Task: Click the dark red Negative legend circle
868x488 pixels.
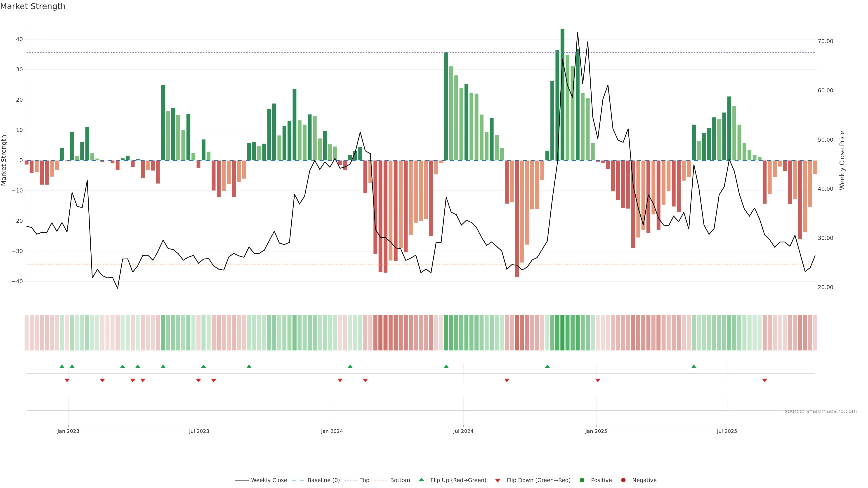Action: [623, 480]
